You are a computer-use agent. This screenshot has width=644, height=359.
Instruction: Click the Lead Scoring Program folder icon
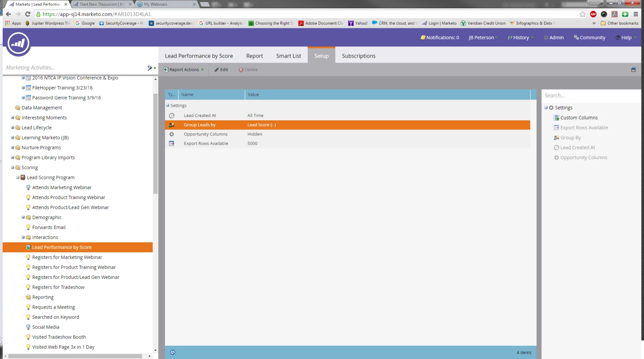coord(23,178)
